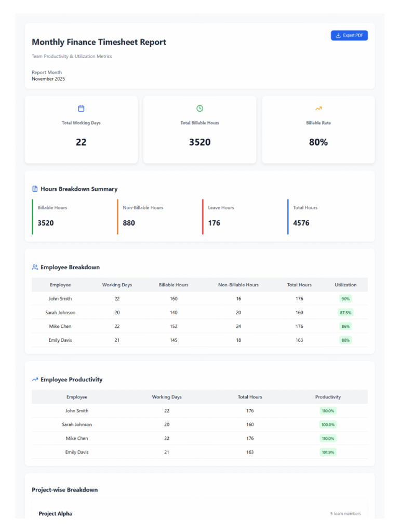This screenshot has height=532, width=399.
Task: Click the Export PDF button
Action: click(349, 35)
